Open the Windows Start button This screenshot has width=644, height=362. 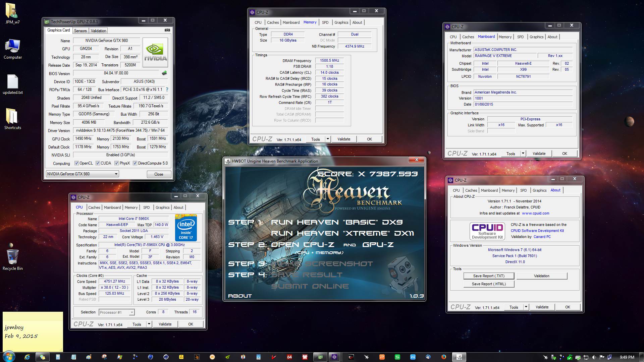click(x=9, y=357)
